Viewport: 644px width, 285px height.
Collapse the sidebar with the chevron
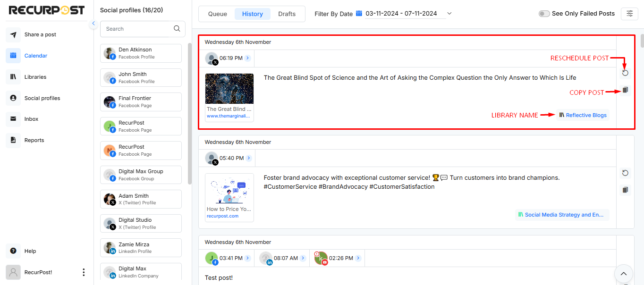point(93,24)
